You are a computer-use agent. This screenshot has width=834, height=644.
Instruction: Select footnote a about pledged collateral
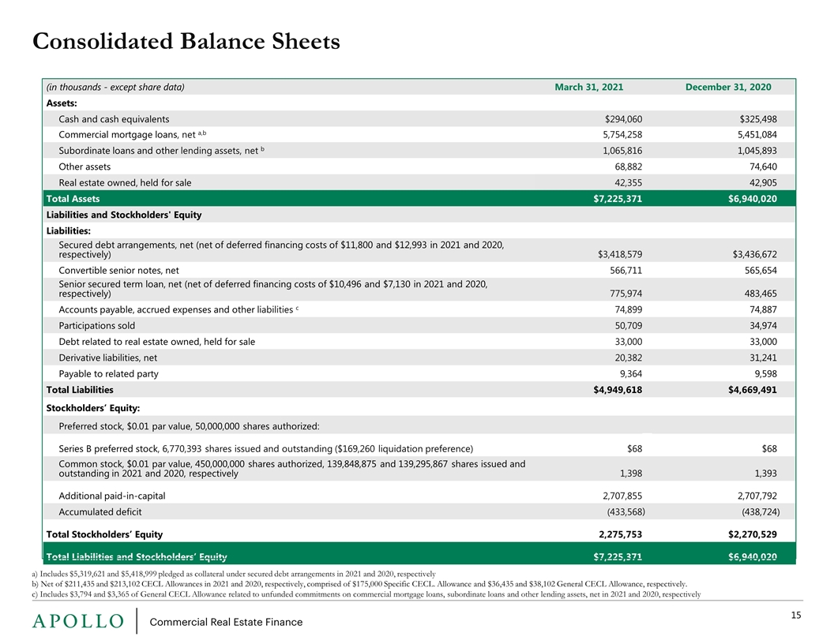234,574
